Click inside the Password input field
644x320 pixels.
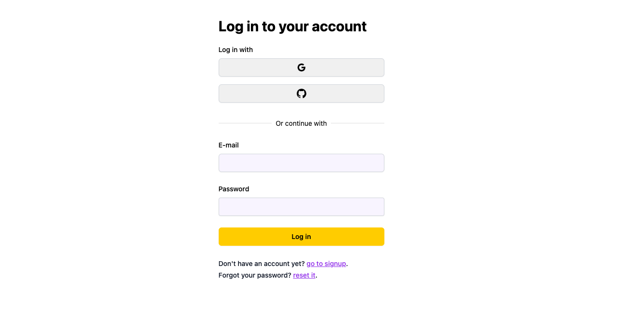(301, 206)
